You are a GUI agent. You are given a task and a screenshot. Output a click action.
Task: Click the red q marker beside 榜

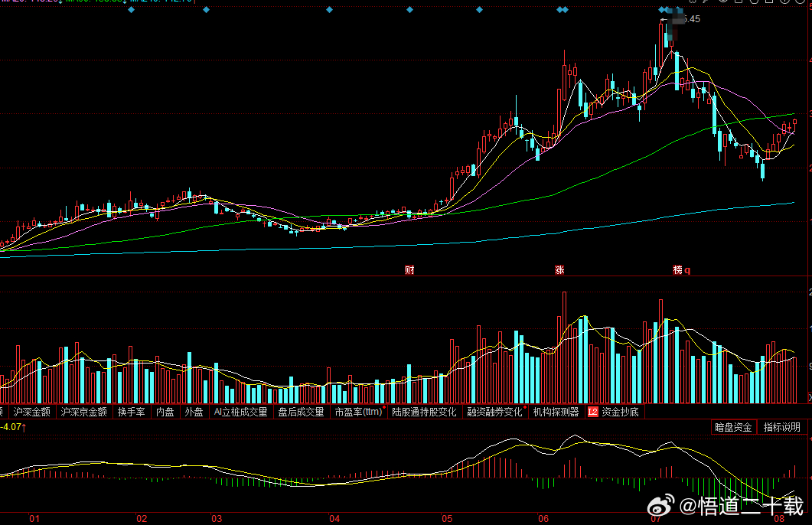click(x=687, y=270)
